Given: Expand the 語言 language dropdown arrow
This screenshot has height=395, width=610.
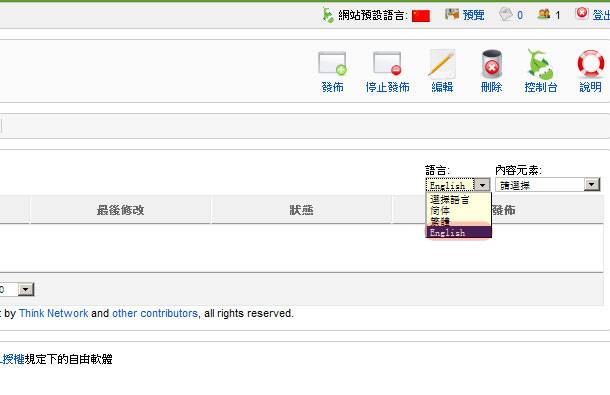Looking at the screenshot, I should (x=482, y=185).
